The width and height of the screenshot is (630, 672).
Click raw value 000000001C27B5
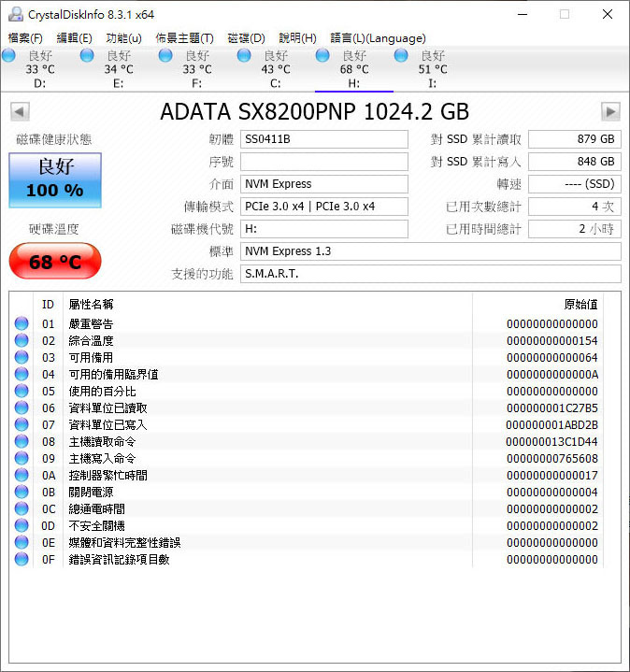(x=552, y=408)
